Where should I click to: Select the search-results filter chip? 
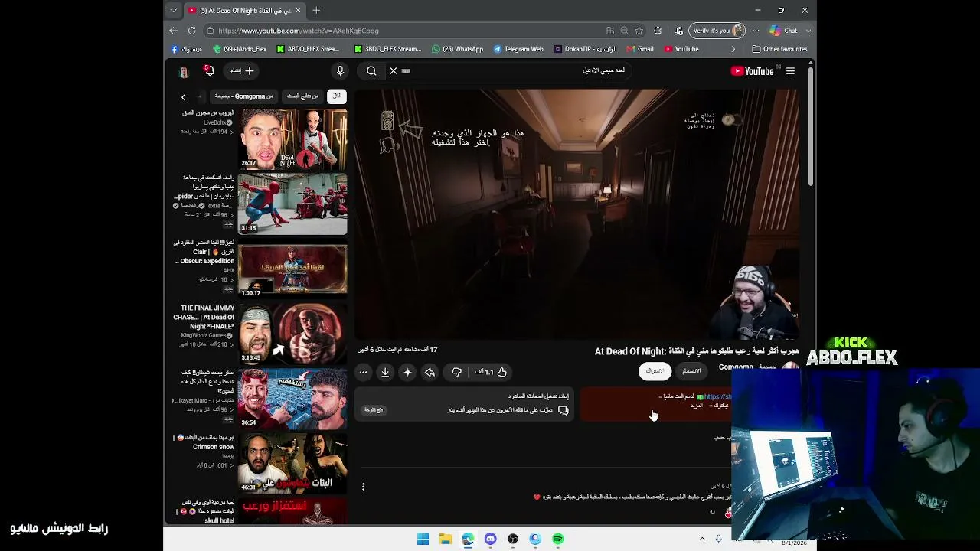coord(302,96)
